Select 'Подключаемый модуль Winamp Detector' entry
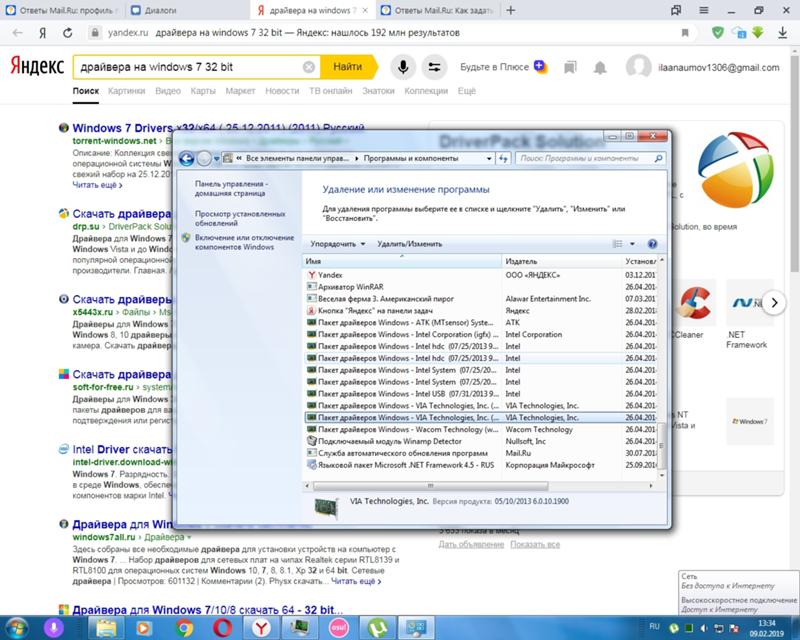This screenshot has width=800, height=640. [x=480, y=441]
